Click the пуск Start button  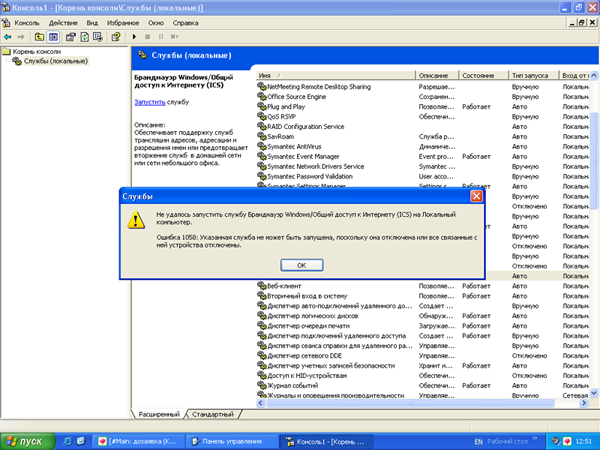tap(28, 441)
